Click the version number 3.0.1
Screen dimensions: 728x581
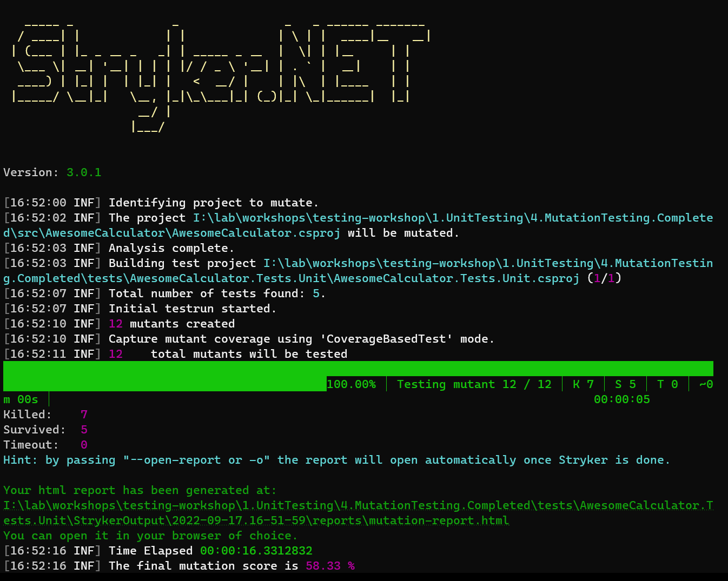click(84, 172)
